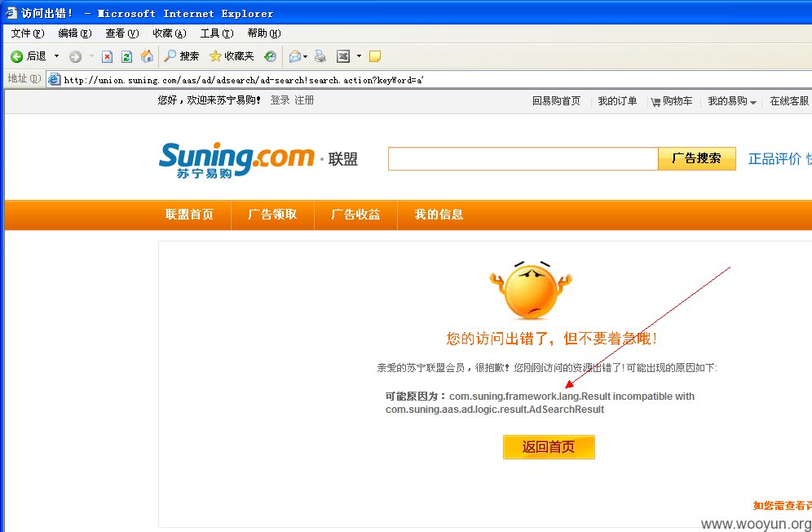Click the page icon in address bar
The height and width of the screenshot is (532, 812).
point(54,80)
